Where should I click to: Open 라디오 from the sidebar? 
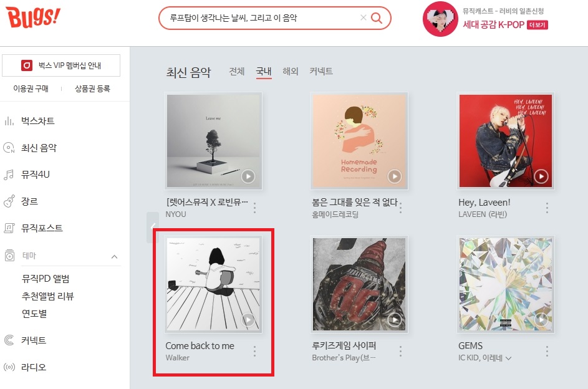34,367
